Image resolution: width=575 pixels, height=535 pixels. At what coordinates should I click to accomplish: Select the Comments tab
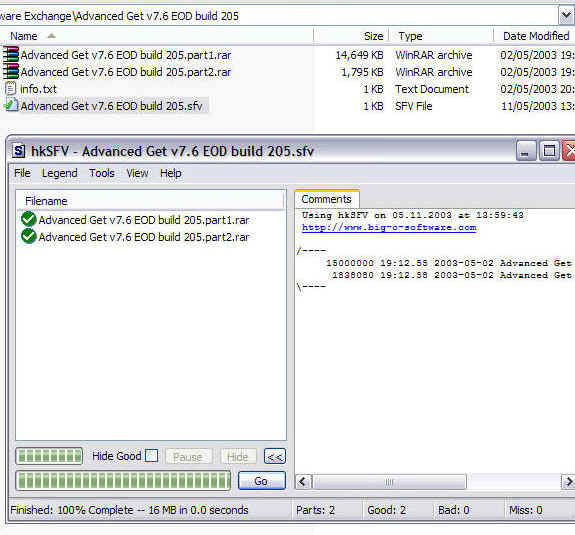click(x=326, y=199)
